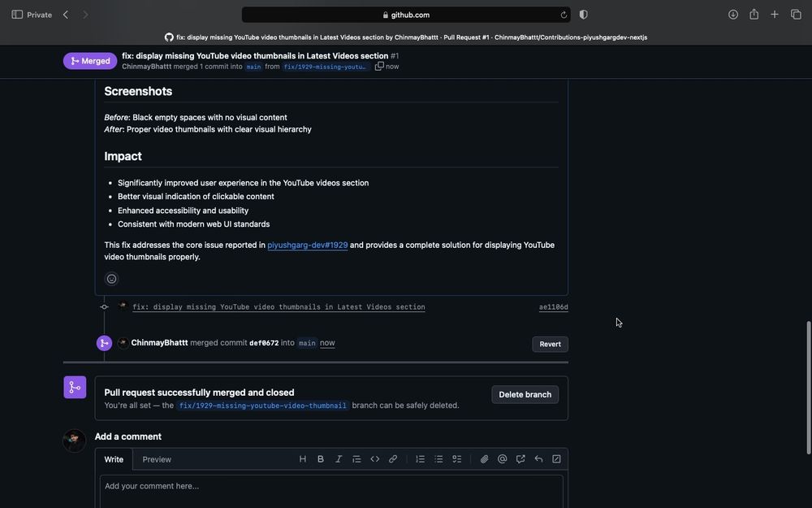812x508 pixels.
Task: Insert a numbered list
Action: coord(421,458)
